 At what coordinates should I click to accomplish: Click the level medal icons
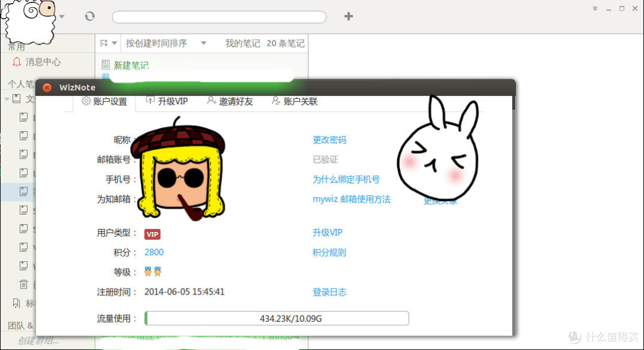[x=153, y=271]
